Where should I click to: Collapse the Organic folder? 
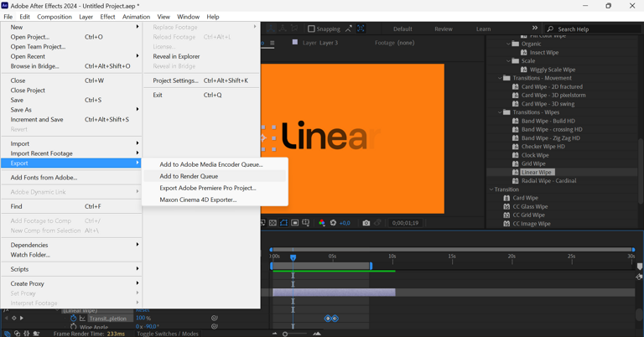pos(508,44)
